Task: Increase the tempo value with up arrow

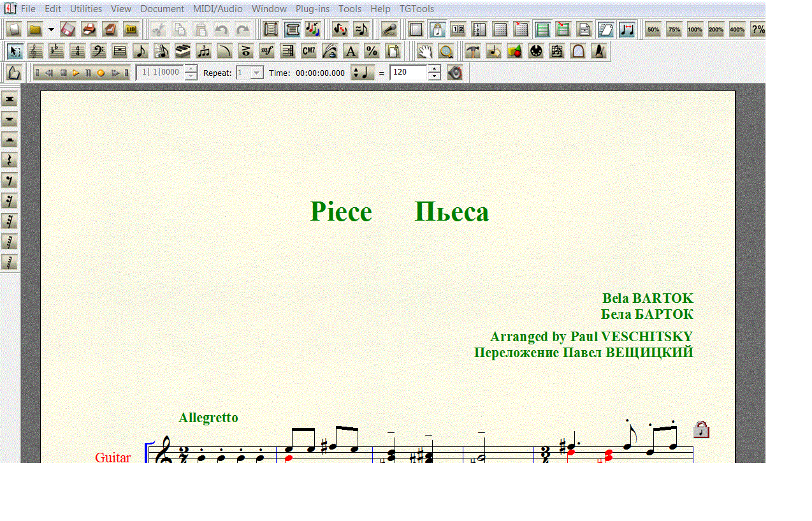Action: click(434, 69)
